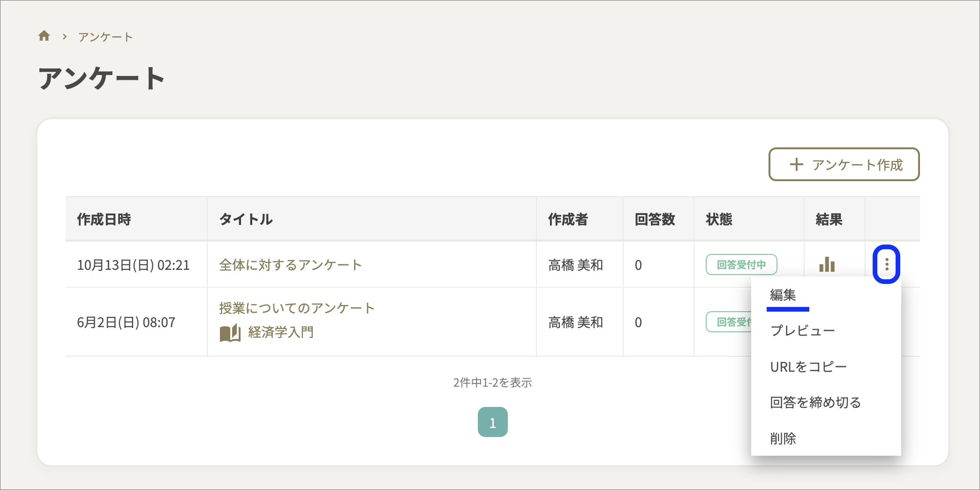Click the 回答受付中 status badge on the first row
Viewport: 980px width, 490px height.
[x=741, y=264]
